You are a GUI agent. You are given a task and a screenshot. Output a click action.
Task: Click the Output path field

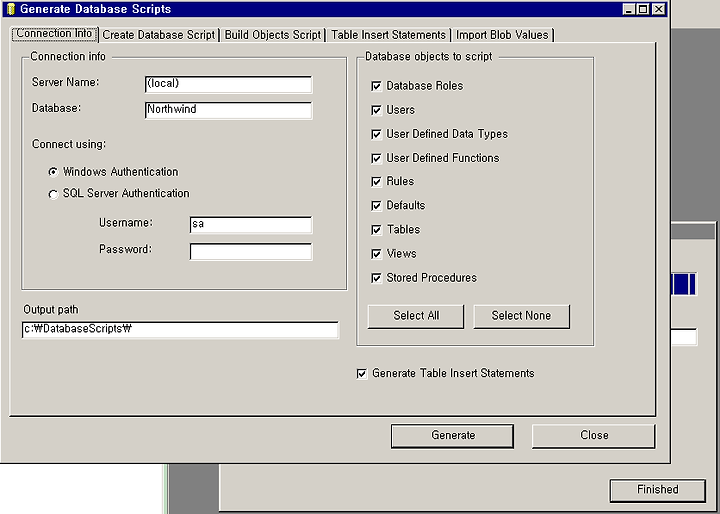click(x=180, y=330)
